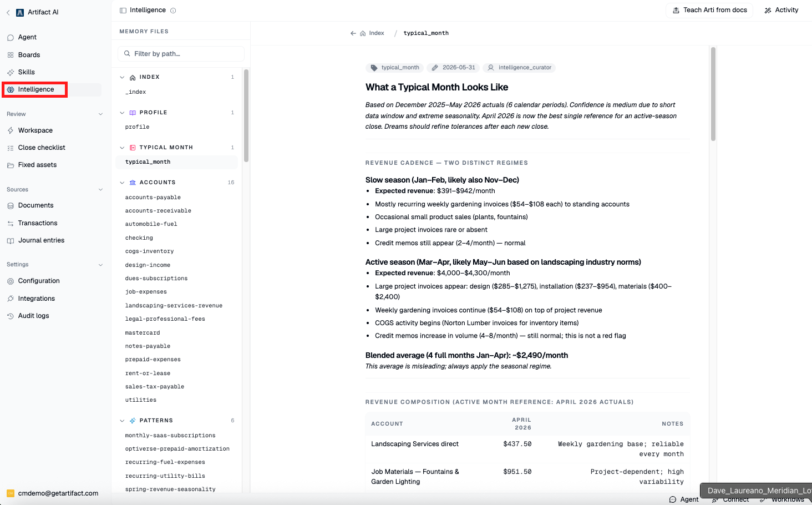Click the person icon beside intelligence_curator
Screen dimensions: 812x505
(x=491, y=68)
